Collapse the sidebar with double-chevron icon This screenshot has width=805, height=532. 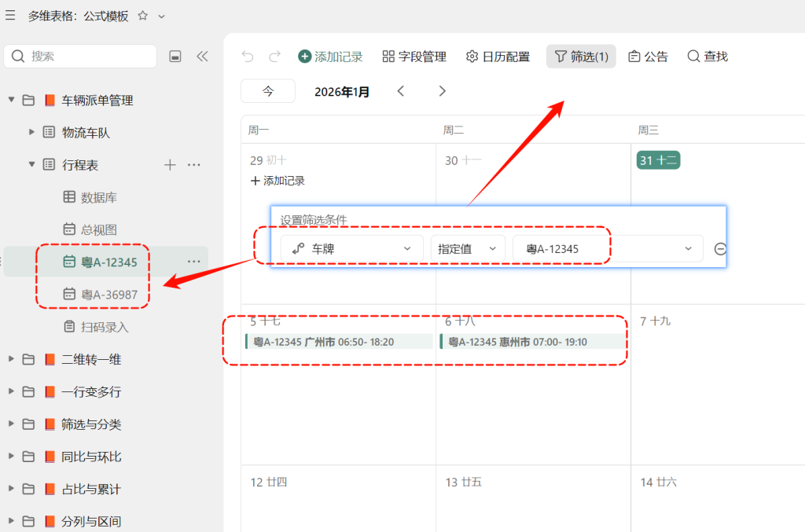[202, 57]
